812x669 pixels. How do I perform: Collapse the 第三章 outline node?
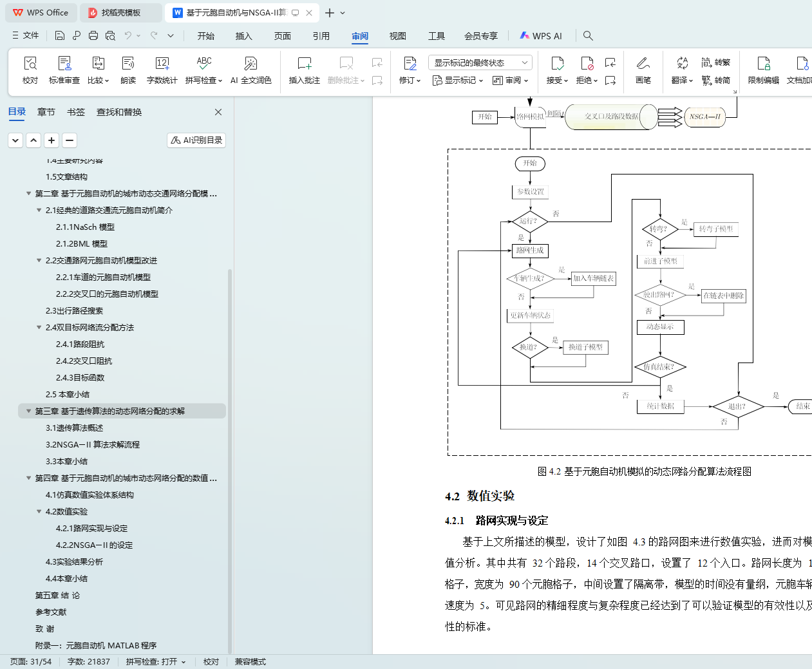pyautogui.click(x=29, y=411)
